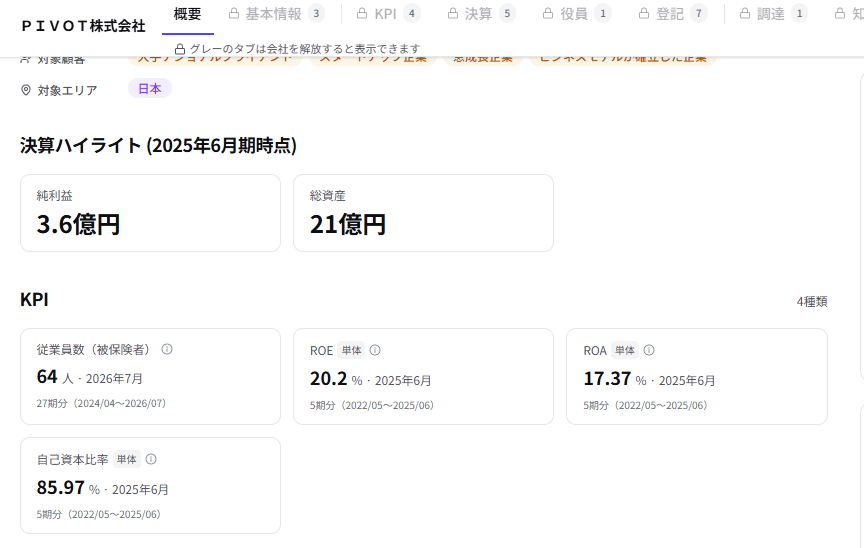The height and width of the screenshot is (548, 864).
Task: Click lock icon on 登記 tab
Action: coord(644,13)
